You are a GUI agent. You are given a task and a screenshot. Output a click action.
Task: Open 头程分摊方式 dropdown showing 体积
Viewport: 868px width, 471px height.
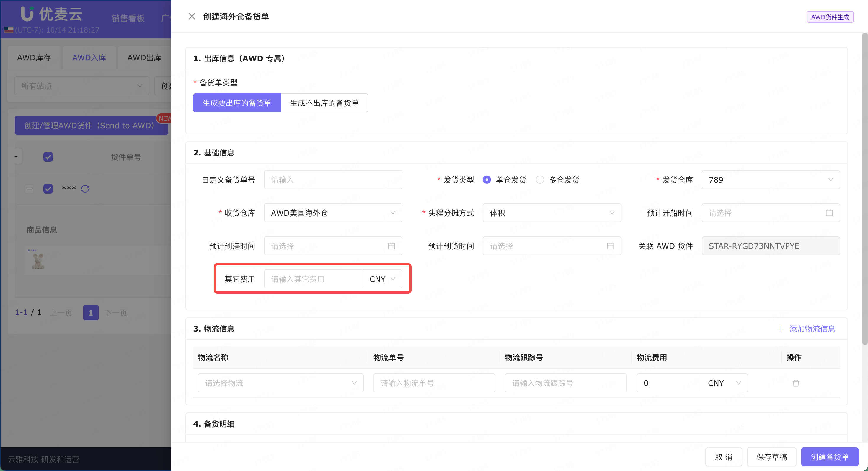552,213
